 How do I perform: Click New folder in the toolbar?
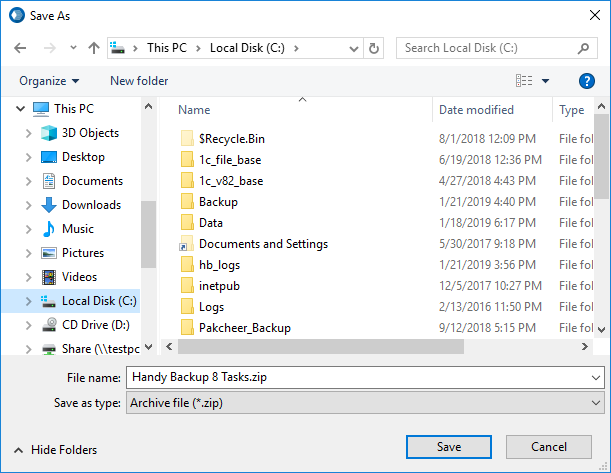(x=139, y=81)
